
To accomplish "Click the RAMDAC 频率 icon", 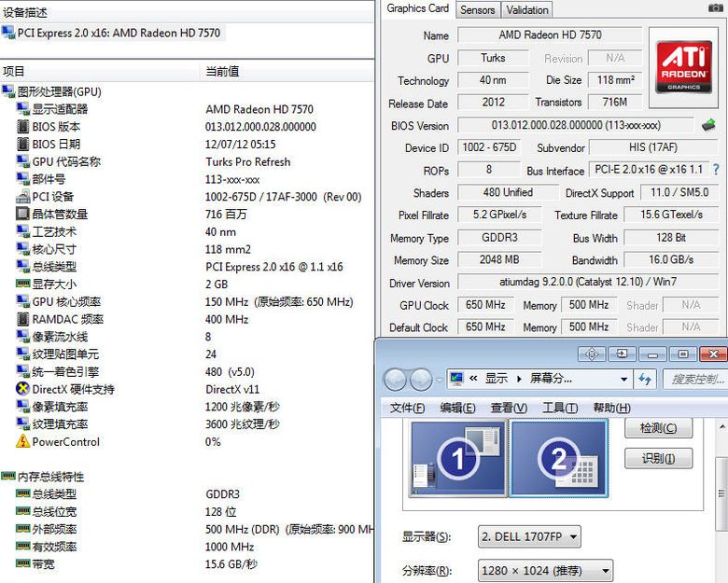I will 22,319.
